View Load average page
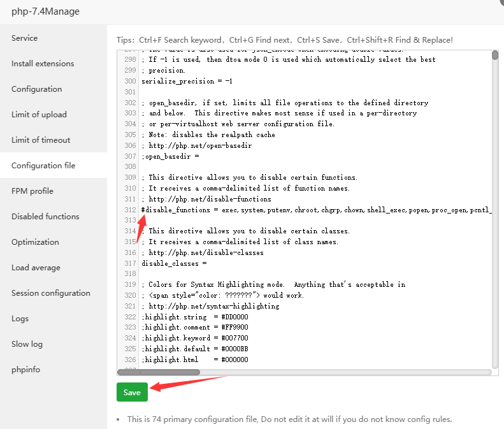 (36, 268)
